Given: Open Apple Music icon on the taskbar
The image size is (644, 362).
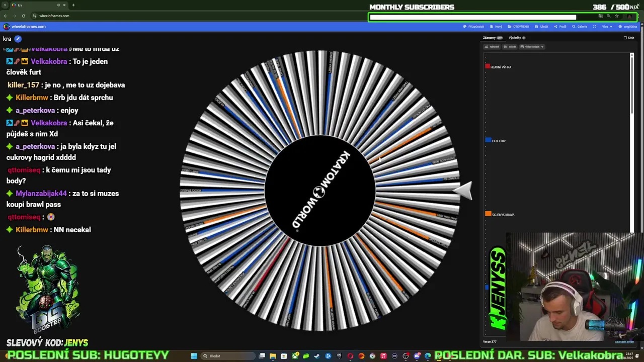Looking at the screenshot, I should click(383, 356).
